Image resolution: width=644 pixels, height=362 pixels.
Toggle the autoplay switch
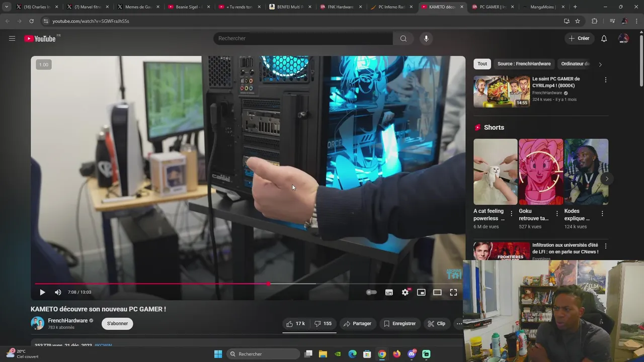pos(371,292)
